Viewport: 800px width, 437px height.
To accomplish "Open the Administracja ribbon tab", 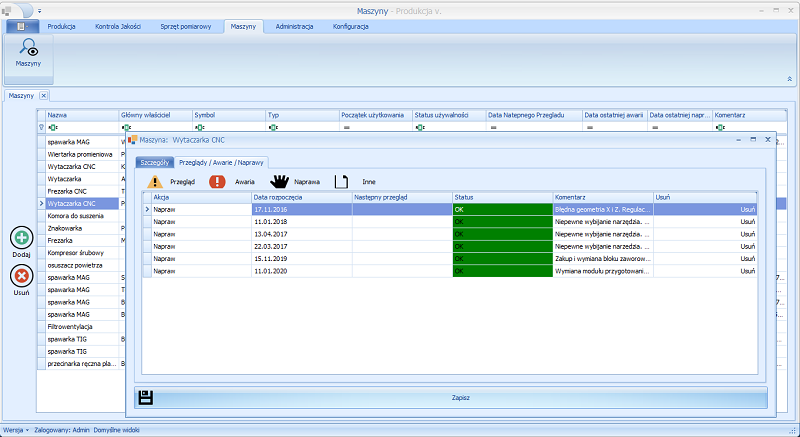I will click(x=294, y=27).
